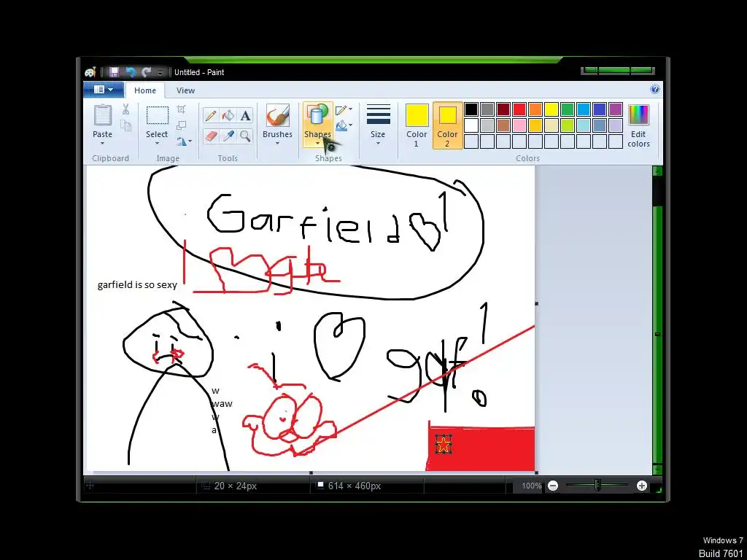Click the canvas bottom-right resize handle
The height and width of the screenshot is (560, 747).
537,472
